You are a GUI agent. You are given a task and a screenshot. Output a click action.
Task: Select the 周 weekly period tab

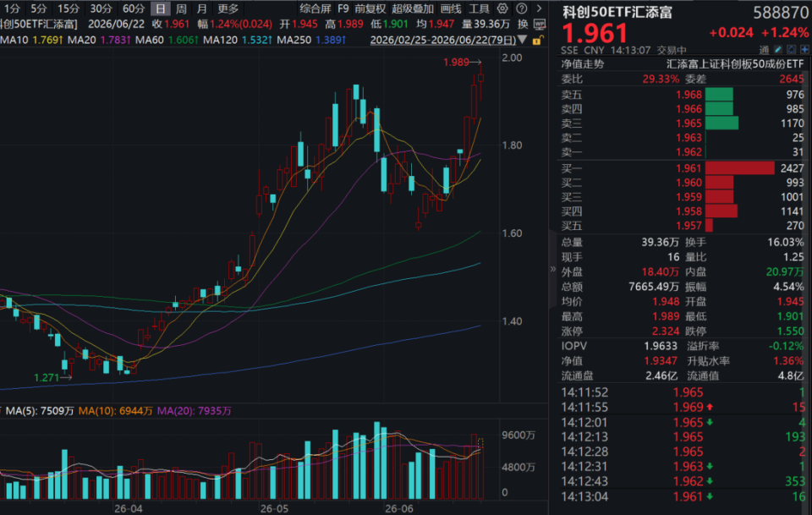(181, 8)
